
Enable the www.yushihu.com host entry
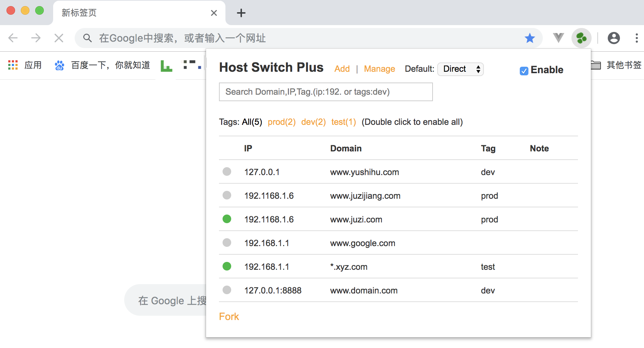pos(227,171)
